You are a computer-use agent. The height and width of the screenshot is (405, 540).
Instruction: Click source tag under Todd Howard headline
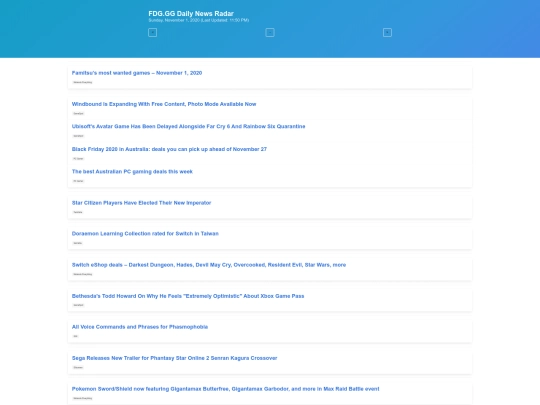click(79, 305)
